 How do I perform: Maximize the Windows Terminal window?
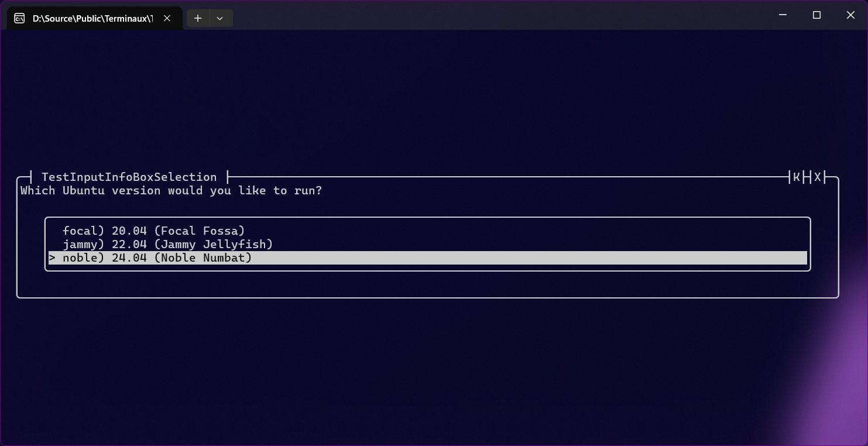[x=816, y=15]
